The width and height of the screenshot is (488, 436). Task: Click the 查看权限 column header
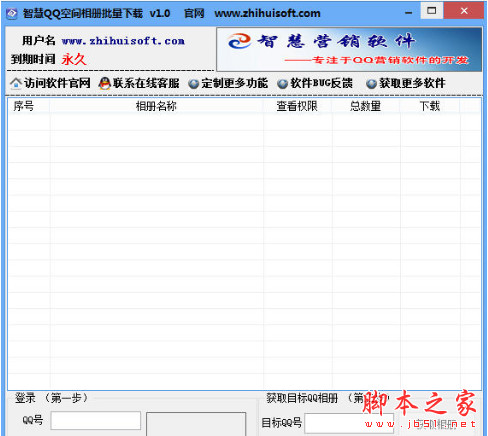(x=297, y=106)
